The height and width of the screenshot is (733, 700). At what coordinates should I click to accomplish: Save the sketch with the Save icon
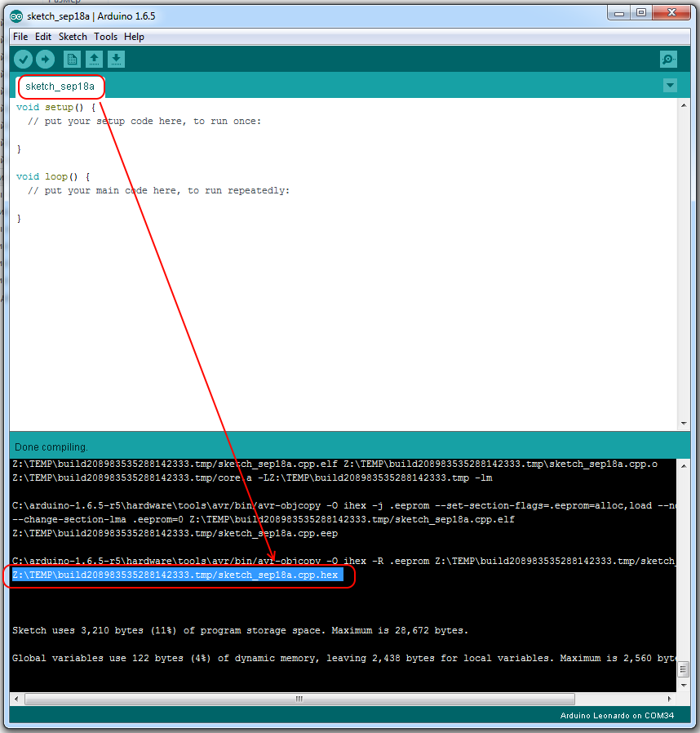(117, 60)
